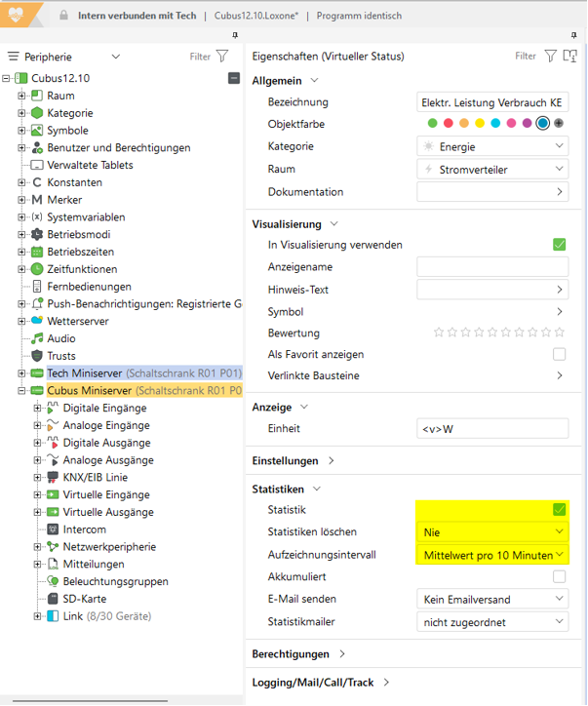Click the Wetterserver cloud icon
Screen dimensions: 588x706
coord(37,321)
